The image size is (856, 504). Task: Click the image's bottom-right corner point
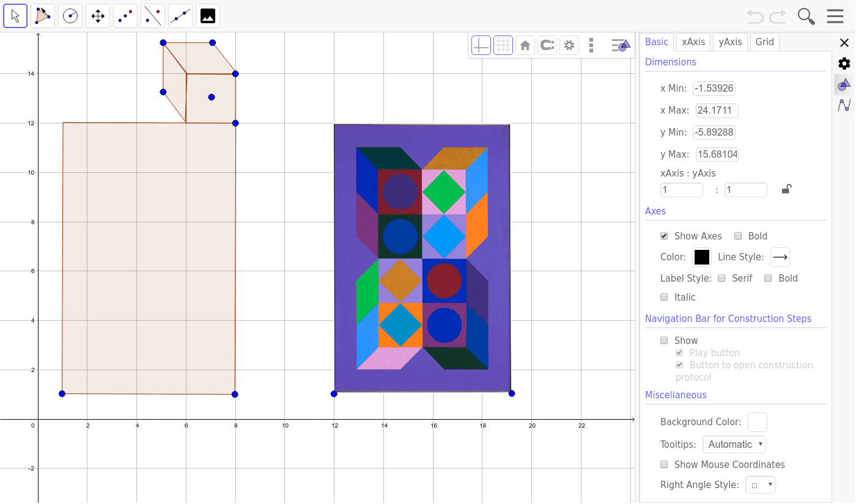512,393
